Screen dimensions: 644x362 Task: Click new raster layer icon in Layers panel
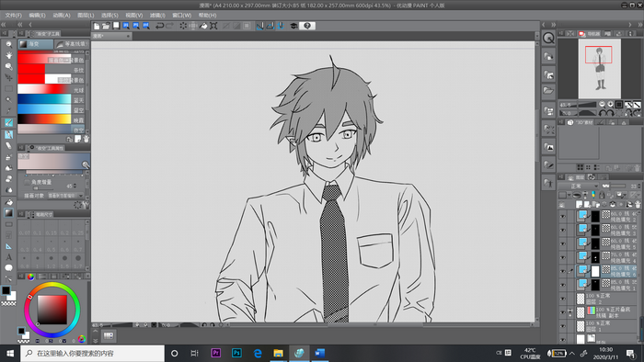579,204
